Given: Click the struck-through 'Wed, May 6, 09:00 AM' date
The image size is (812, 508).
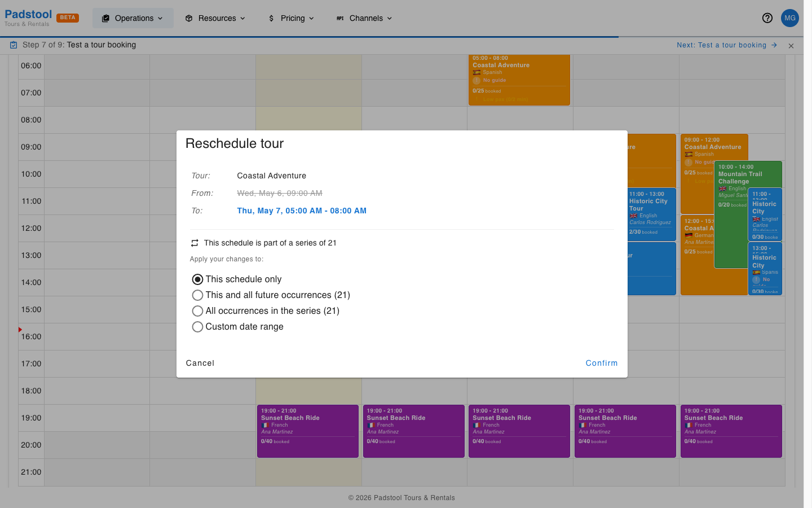Looking at the screenshot, I should click(x=280, y=193).
